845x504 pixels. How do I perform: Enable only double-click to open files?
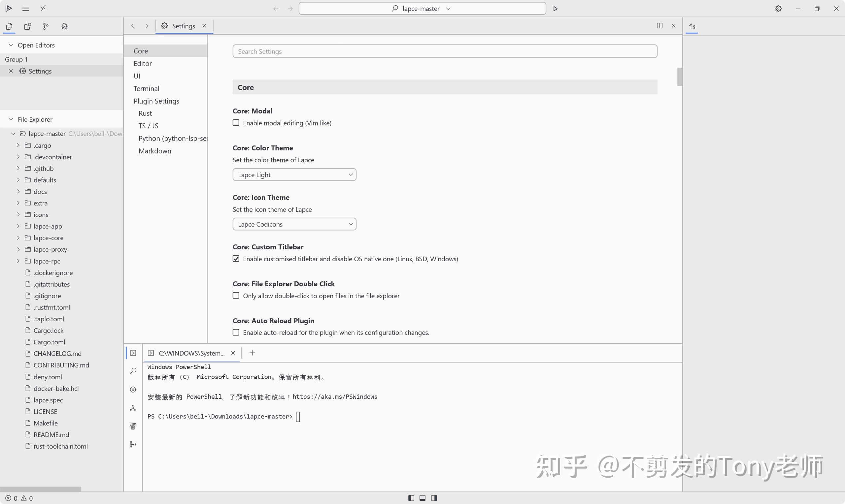coord(236,296)
